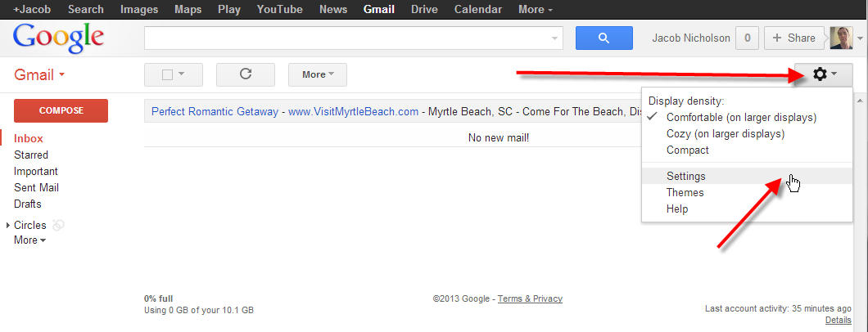Choose Themes in the gear menu
The width and height of the screenshot is (868, 332).
click(685, 192)
